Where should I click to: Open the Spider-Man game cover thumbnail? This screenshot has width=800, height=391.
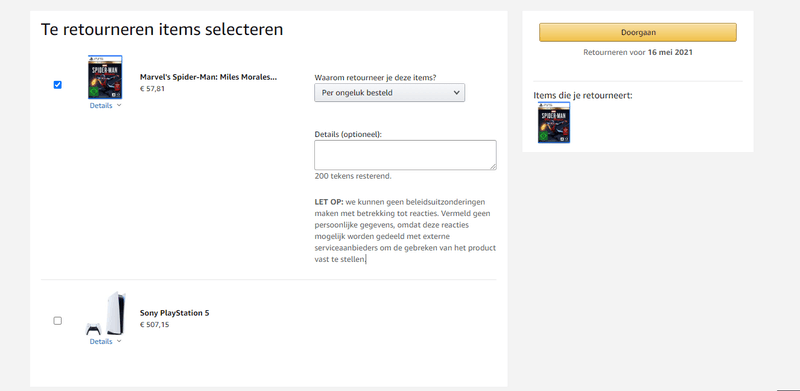pyautogui.click(x=105, y=77)
